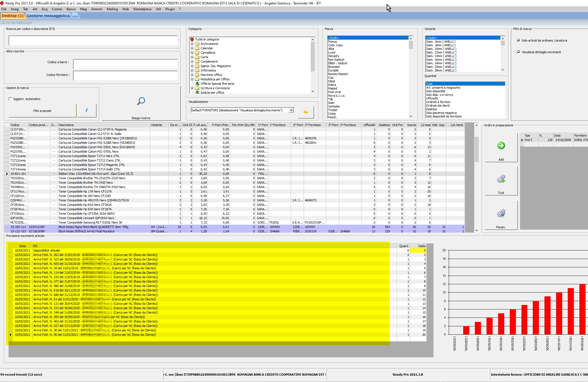Open the Marketplace menu
The image size is (588, 382).
pyautogui.click(x=142, y=9)
